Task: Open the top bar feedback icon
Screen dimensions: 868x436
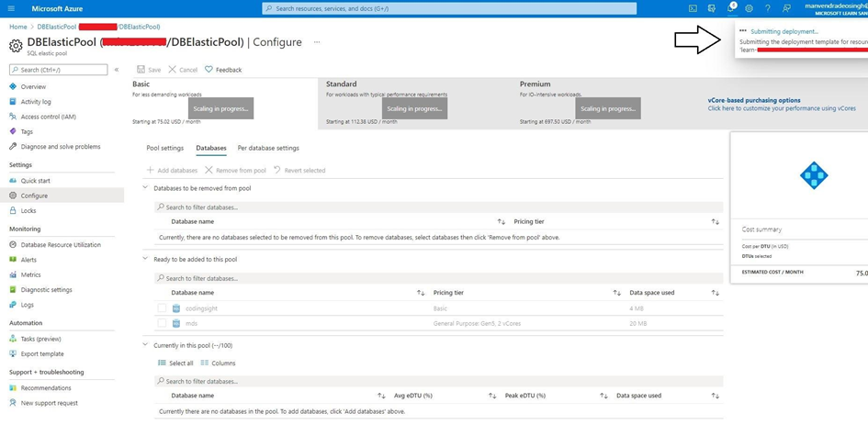Action: [786, 9]
